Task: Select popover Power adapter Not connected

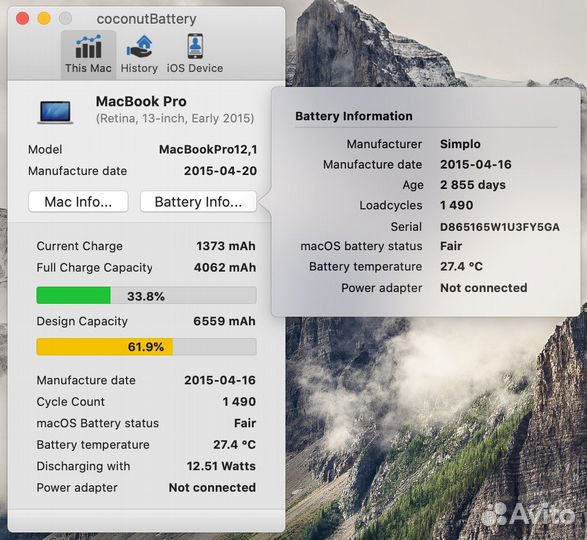Action: [x=484, y=288]
